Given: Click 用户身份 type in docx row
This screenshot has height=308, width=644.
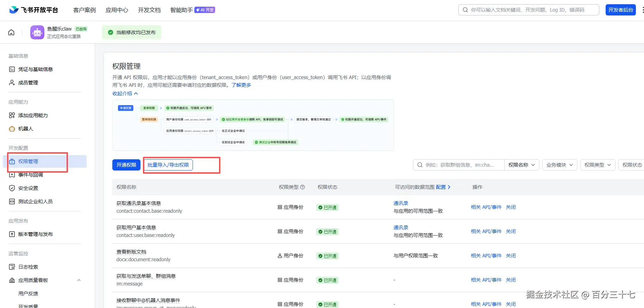Looking at the screenshot, I should (290, 256).
